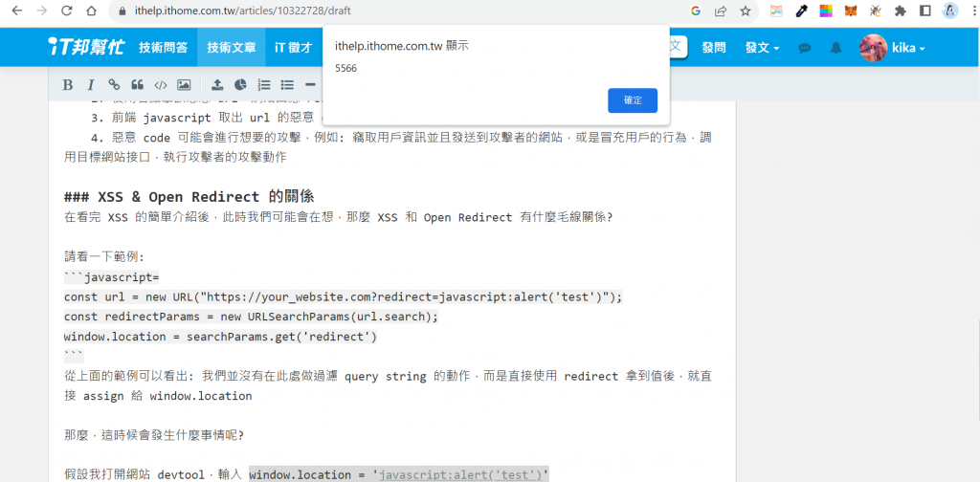This screenshot has width=980, height=482.
Task: Toggle bold formatting in the editor toolbar
Action: coord(68,85)
